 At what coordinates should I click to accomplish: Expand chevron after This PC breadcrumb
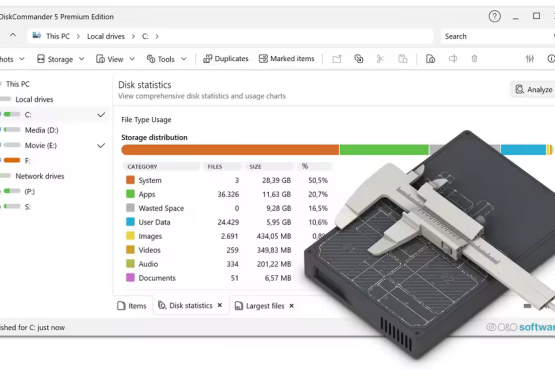pyautogui.click(x=78, y=36)
